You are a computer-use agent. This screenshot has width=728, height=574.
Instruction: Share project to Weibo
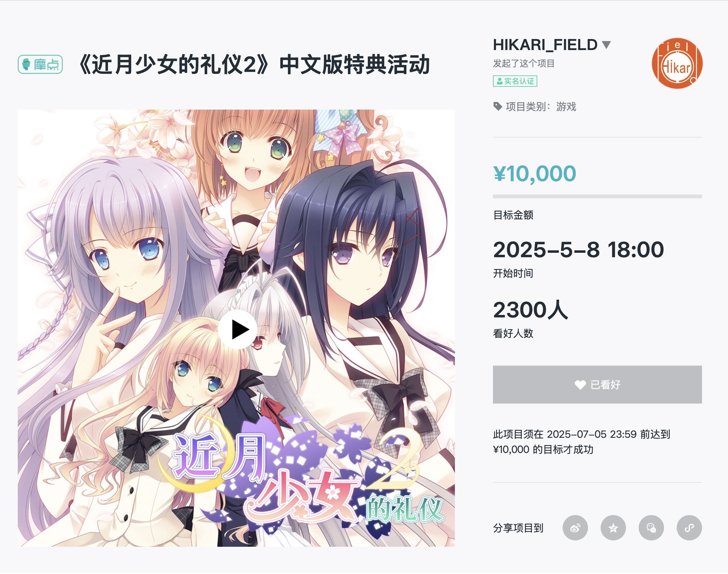[575, 528]
